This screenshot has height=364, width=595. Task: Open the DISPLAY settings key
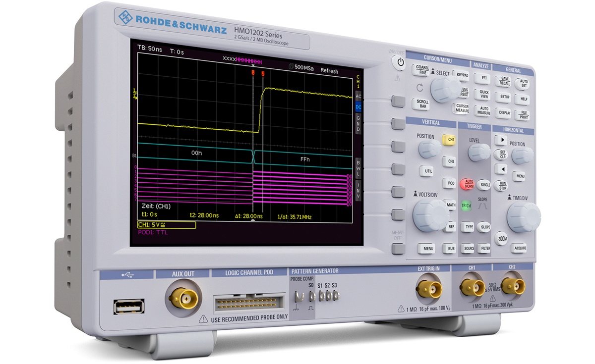click(504, 112)
